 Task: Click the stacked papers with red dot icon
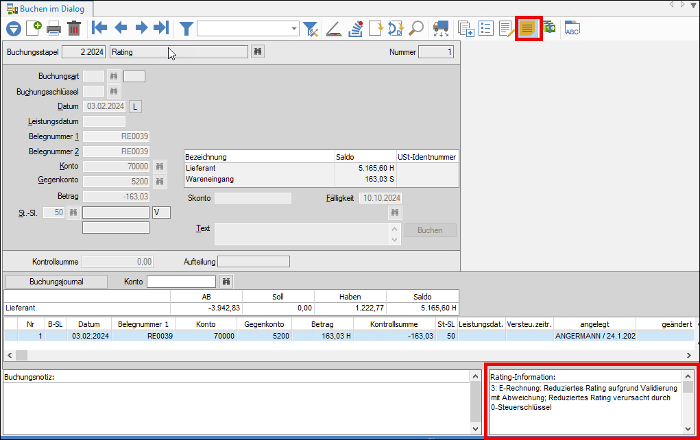(x=356, y=29)
